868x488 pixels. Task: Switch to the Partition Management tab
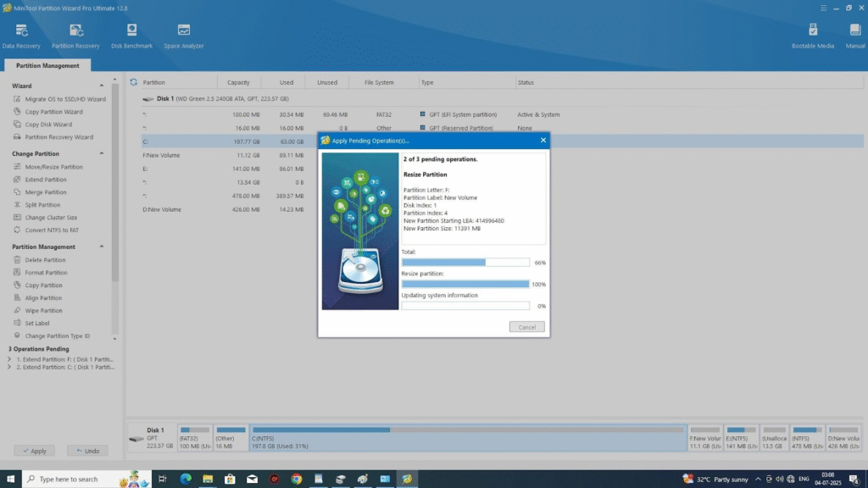point(47,65)
